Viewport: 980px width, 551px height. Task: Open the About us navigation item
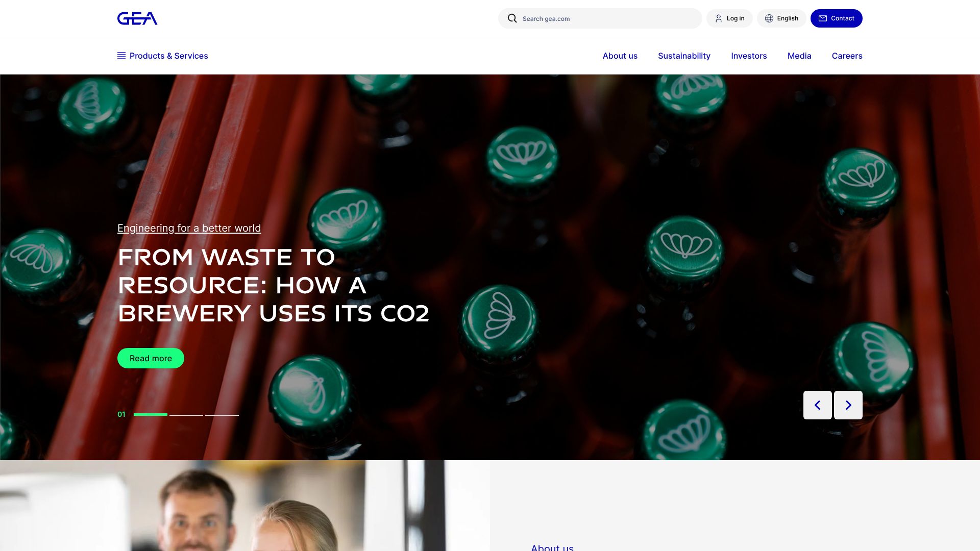pyautogui.click(x=620, y=56)
